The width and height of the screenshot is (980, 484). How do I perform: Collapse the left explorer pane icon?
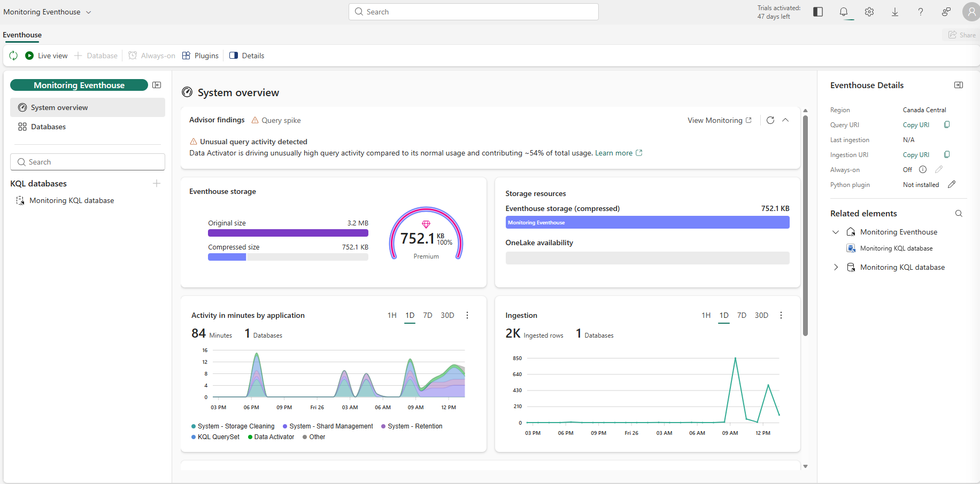click(x=157, y=85)
